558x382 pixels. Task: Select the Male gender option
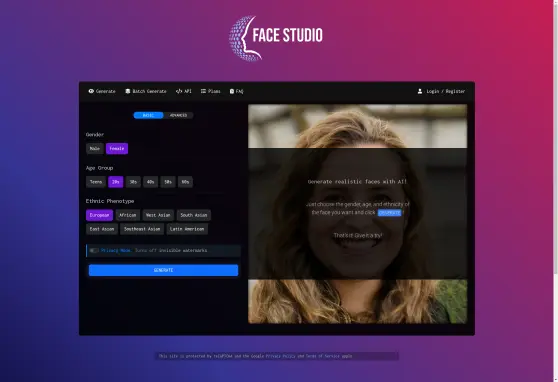[x=95, y=148]
